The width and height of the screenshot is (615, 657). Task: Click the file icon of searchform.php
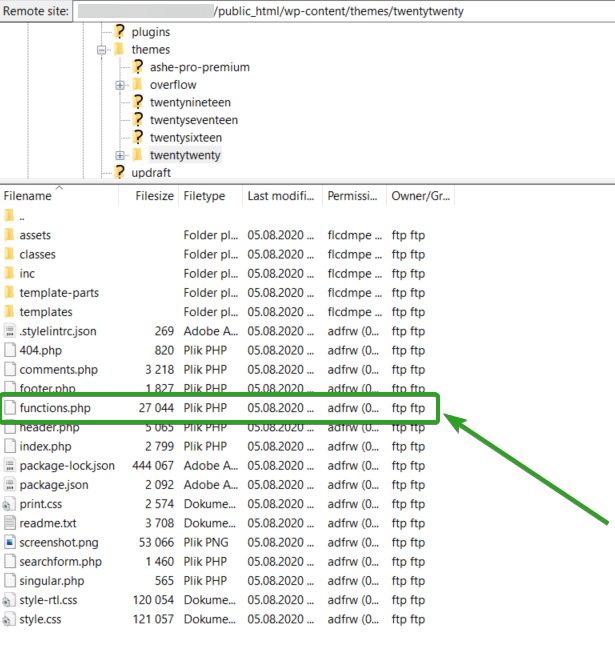[x=10, y=561]
